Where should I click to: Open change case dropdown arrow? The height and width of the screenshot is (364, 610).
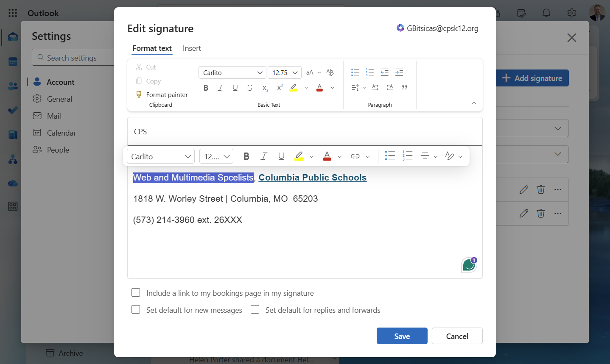(319, 72)
